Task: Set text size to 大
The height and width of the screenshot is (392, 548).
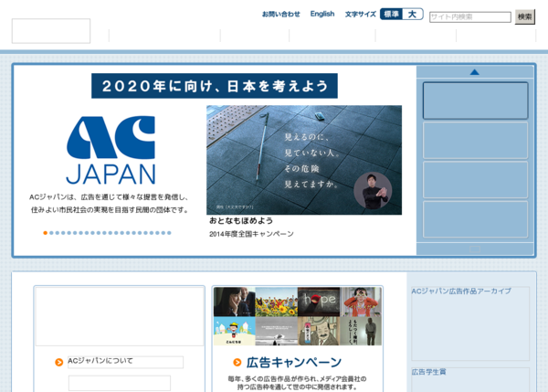Action: point(413,14)
